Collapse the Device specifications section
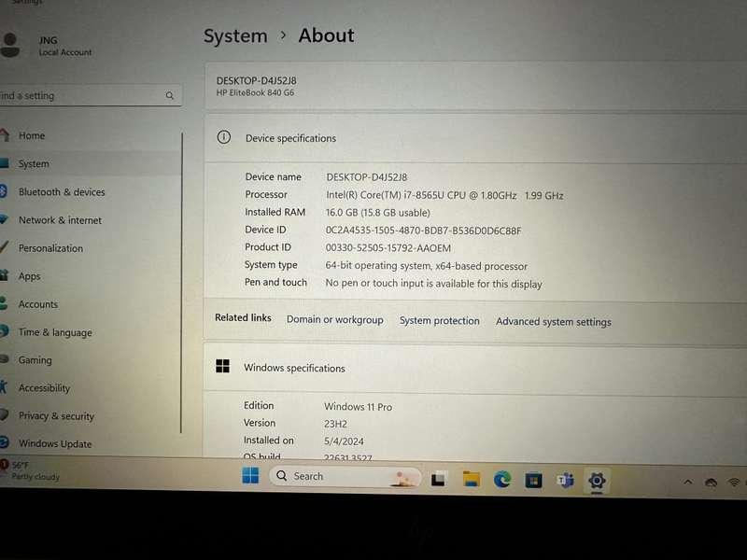 (x=476, y=138)
